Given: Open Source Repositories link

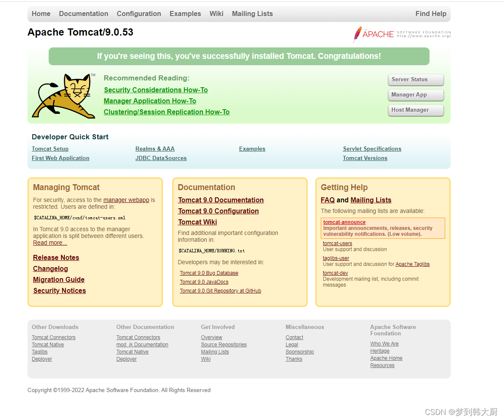Looking at the screenshot, I should coord(224,345).
